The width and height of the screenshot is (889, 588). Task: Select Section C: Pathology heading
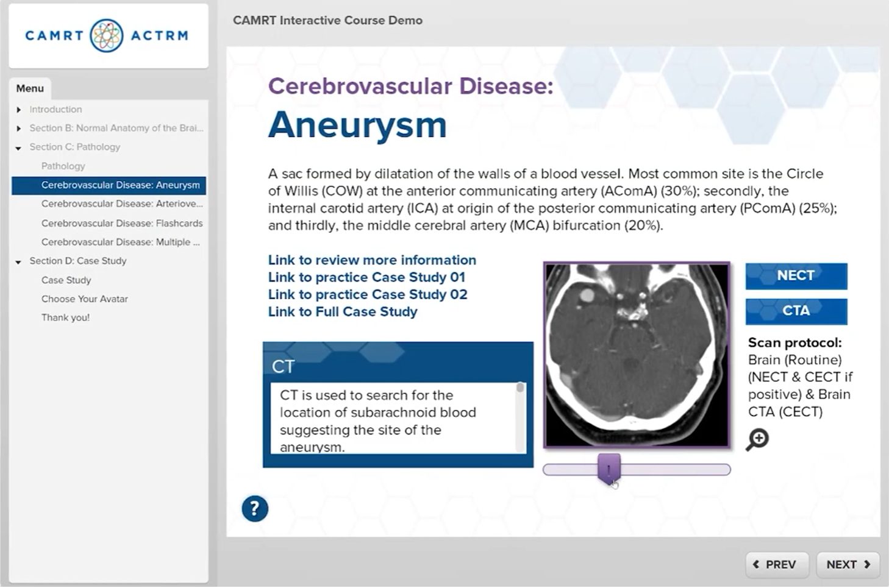[x=75, y=147]
